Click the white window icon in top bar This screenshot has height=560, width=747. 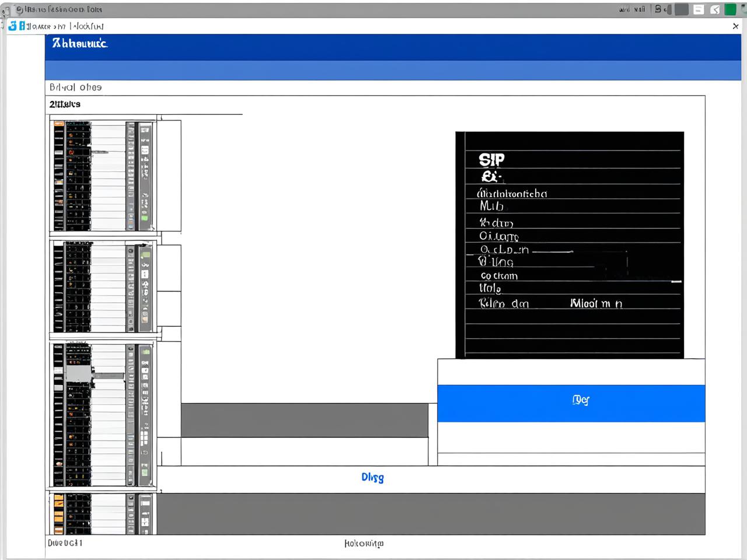pos(699,9)
